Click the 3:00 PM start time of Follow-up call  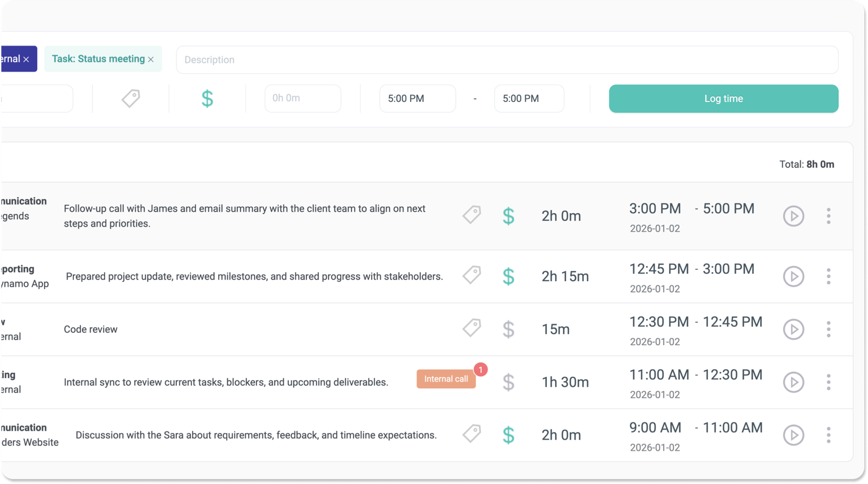(655, 209)
